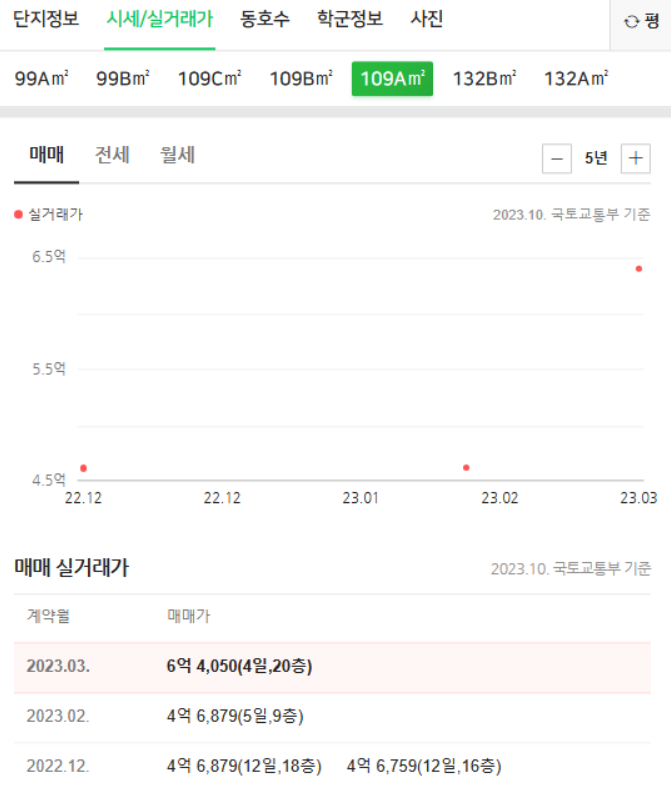Click the 4억 6,879(12일,18층) price entry
671x785 pixels.
point(244,766)
